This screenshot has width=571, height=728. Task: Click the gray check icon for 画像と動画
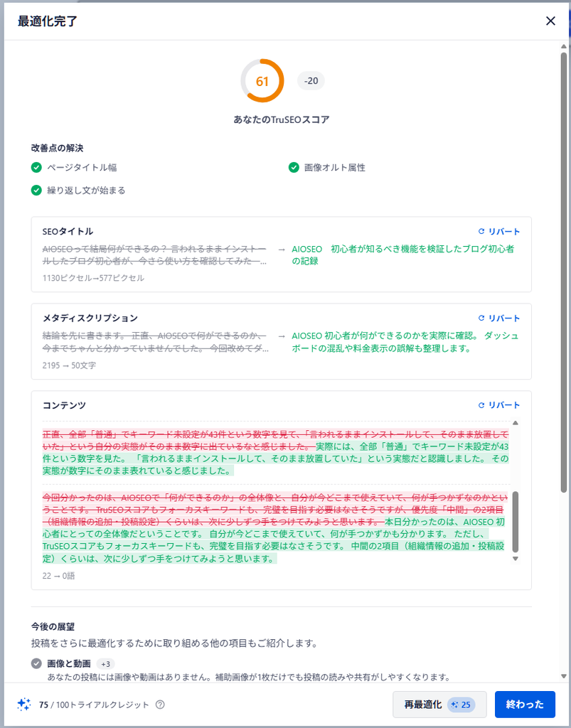36,663
